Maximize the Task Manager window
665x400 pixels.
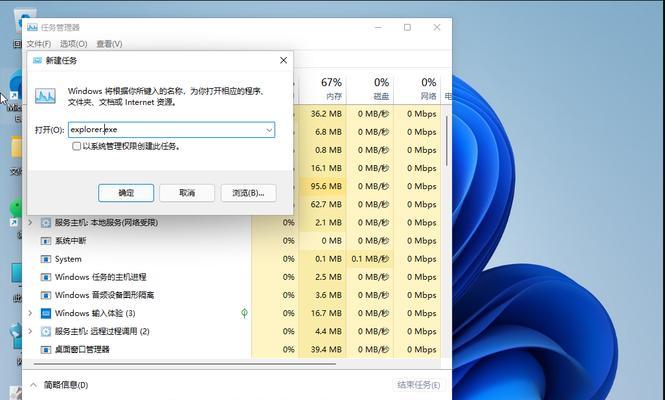(407, 28)
